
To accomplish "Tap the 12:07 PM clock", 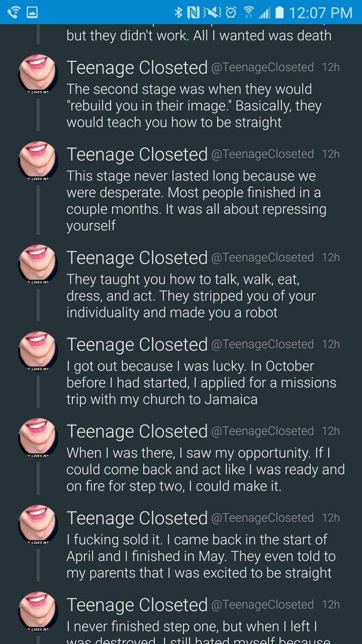I will (320, 12).
